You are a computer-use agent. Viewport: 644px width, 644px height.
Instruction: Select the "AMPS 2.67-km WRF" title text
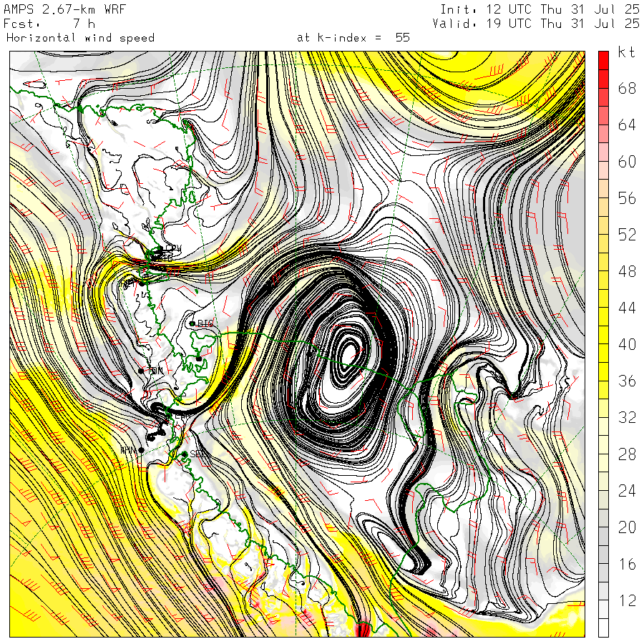(64, 9)
